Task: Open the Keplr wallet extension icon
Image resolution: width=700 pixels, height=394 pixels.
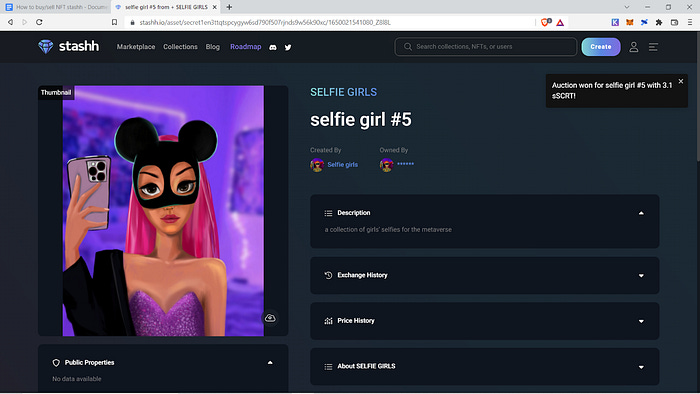Action: [615, 22]
